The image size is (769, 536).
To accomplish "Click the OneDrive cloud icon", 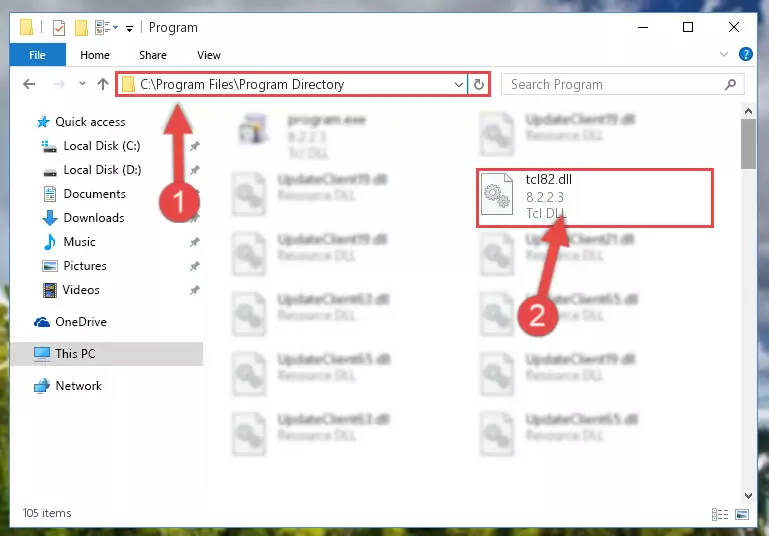I will pyautogui.click(x=42, y=322).
